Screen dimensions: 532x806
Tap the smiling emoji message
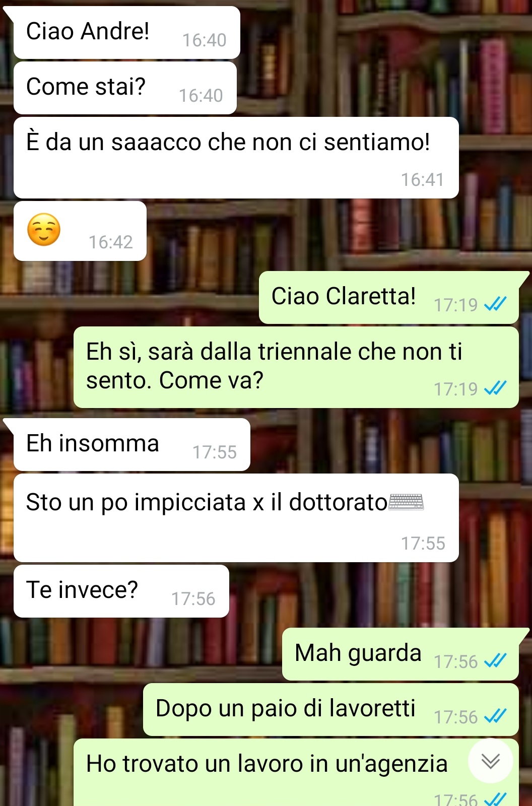[x=80, y=231]
